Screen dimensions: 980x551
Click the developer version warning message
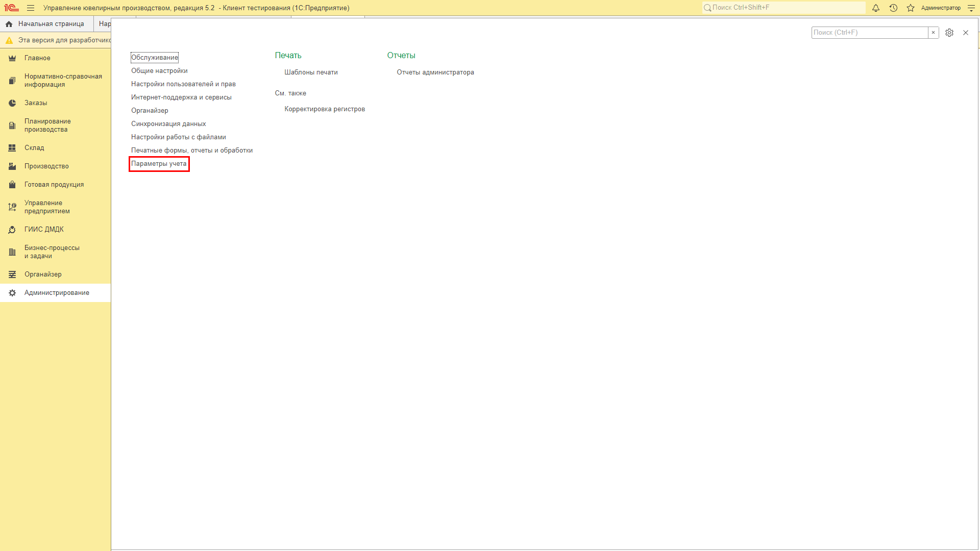64,40
